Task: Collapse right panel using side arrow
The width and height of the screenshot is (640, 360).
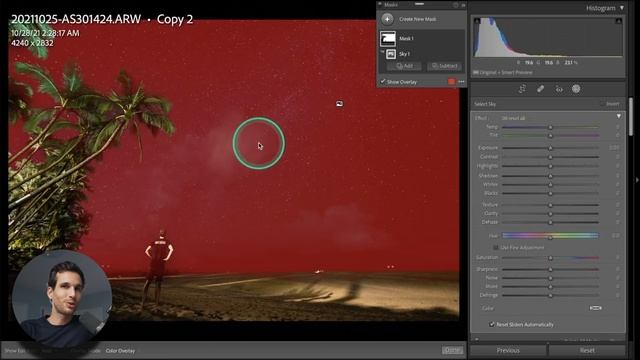Action: [x=637, y=180]
